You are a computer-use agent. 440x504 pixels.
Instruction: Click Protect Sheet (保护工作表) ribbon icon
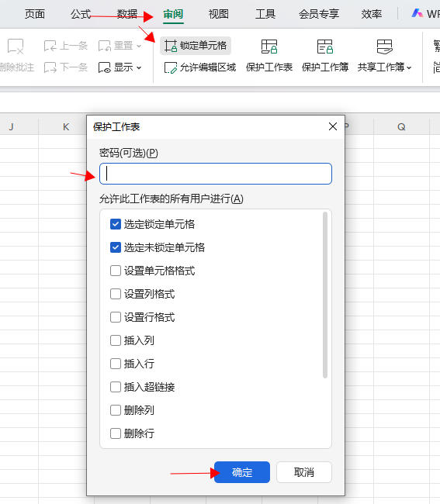(x=269, y=47)
